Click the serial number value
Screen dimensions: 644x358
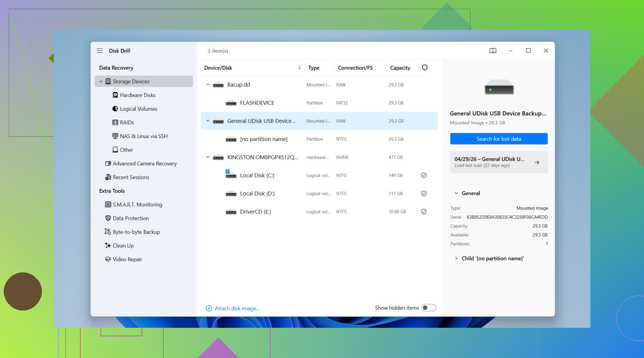[x=507, y=217]
